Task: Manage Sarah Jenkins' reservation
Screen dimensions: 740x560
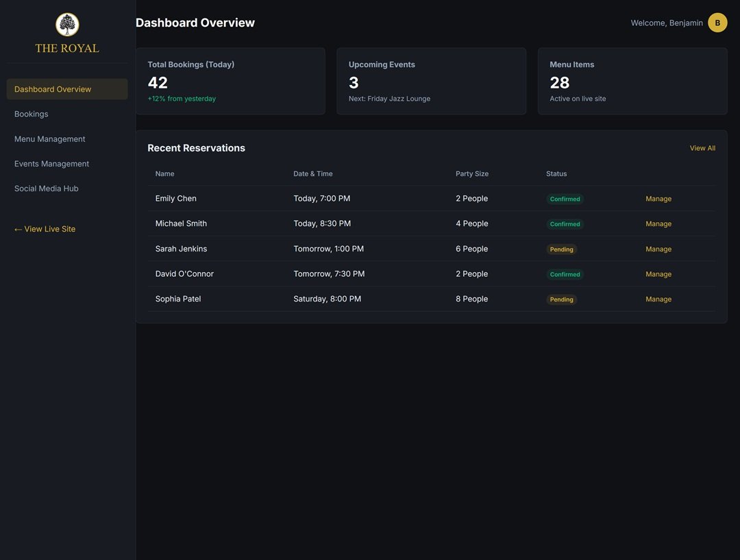Action: [658, 249]
